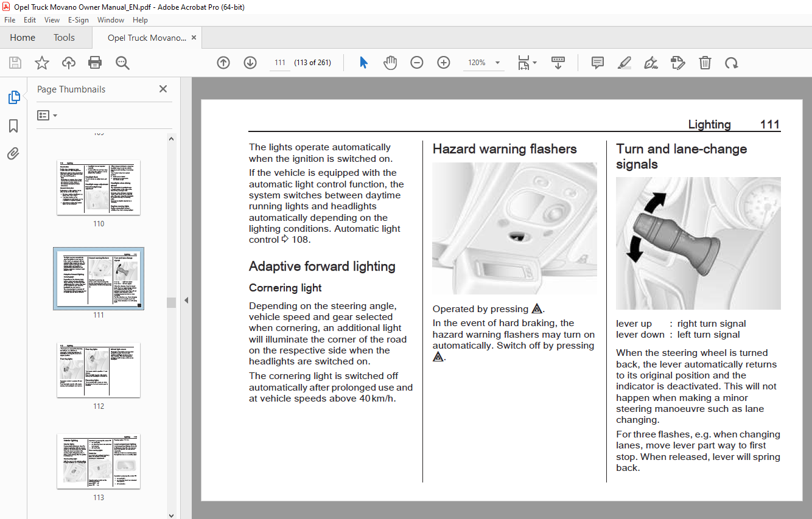The height and width of the screenshot is (519, 812).
Task: Select page 112 thumbnail
Action: (x=99, y=370)
